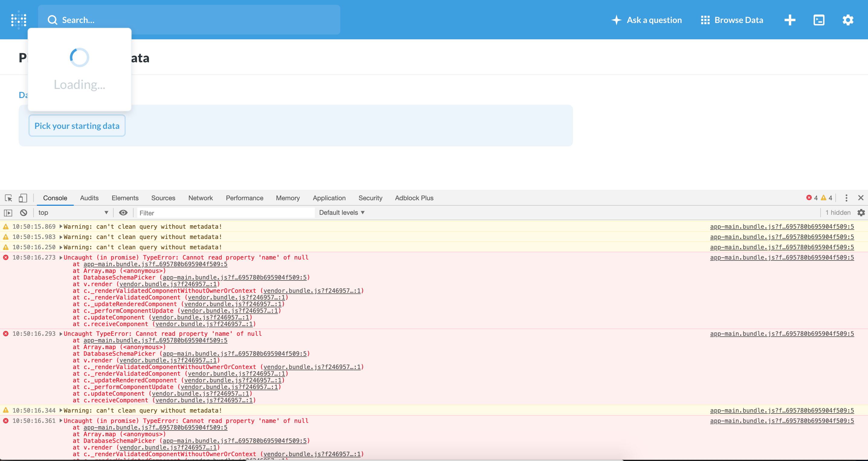Open the Ask a question sparkle icon

[x=616, y=20]
